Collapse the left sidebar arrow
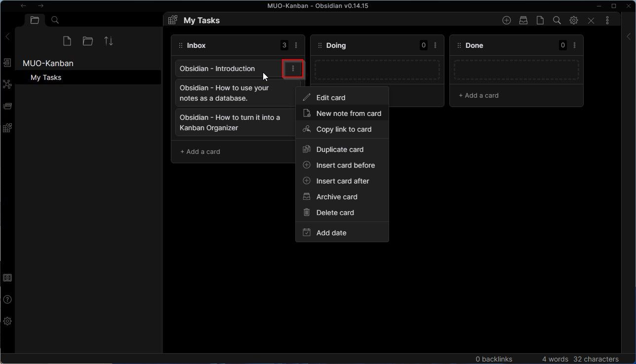The image size is (636, 364). [7, 36]
